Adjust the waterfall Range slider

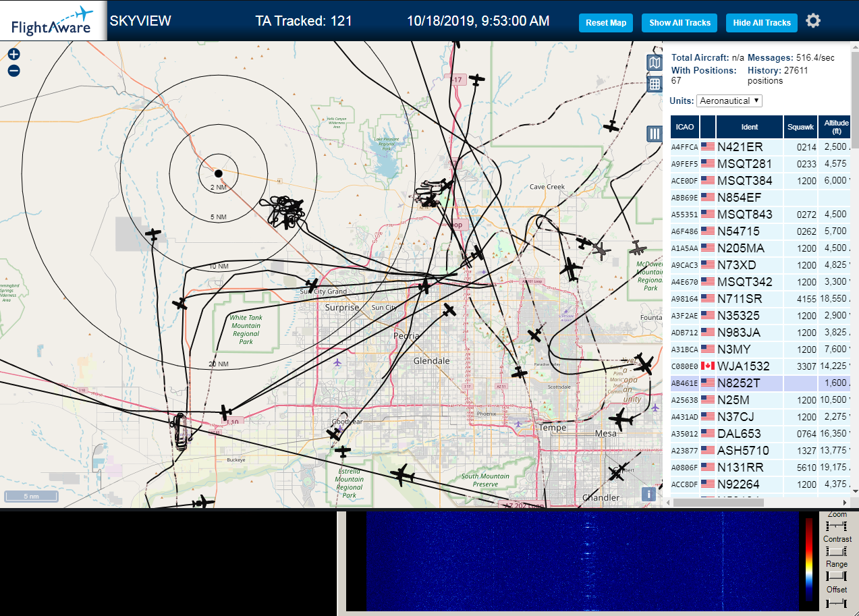pos(837,576)
